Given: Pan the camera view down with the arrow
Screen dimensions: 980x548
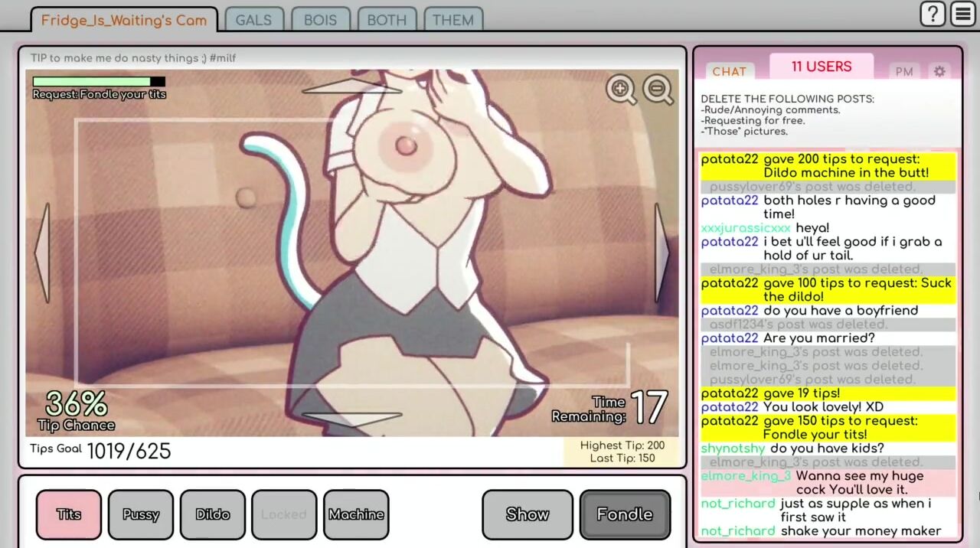Looking at the screenshot, I should coord(351,419).
